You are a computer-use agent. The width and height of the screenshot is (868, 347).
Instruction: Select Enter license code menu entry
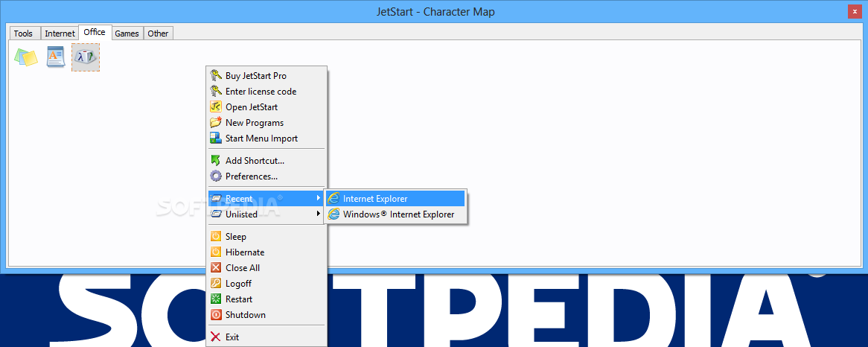coord(267,92)
